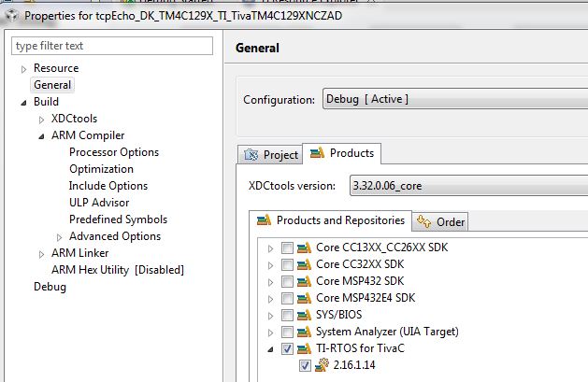The height and width of the screenshot is (382, 588).
Task: Expand the Resource tree node
Action: point(24,69)
